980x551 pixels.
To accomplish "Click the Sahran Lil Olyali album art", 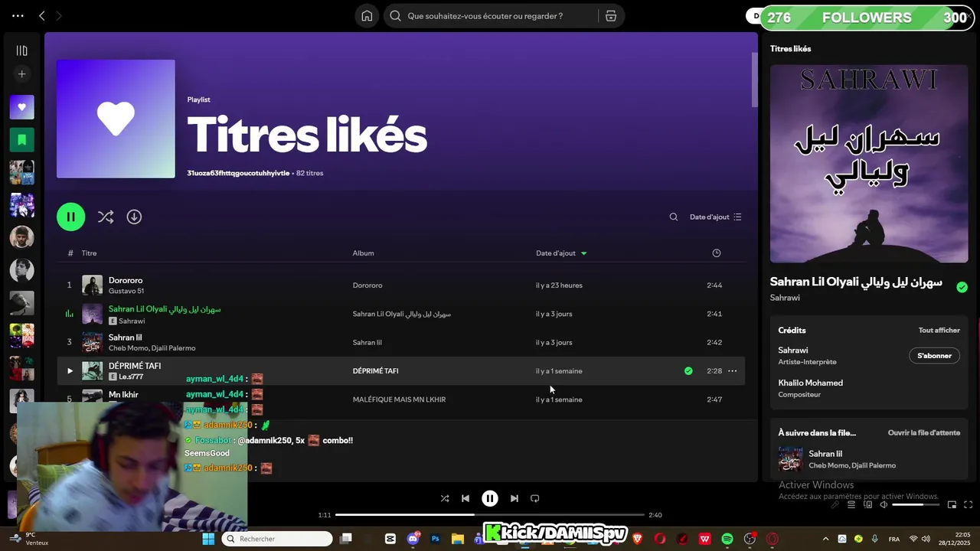I will click(869, 164).
